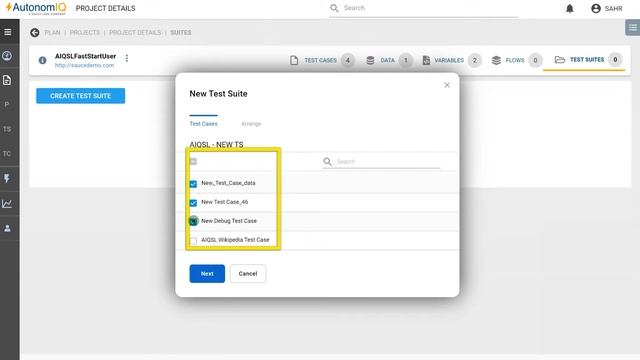Screen dimensions: 640x360
Task: Click the AutonomIQ logo
Action: [36, 8]
